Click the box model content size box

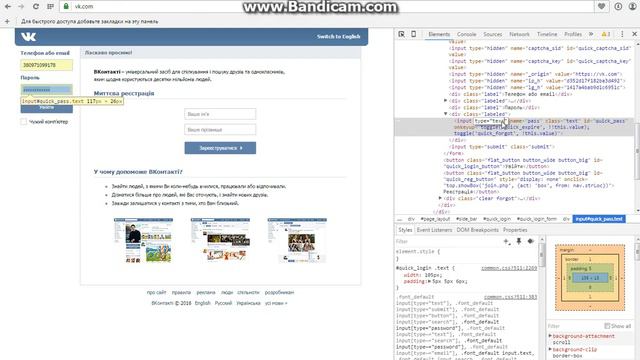point(590,278)
